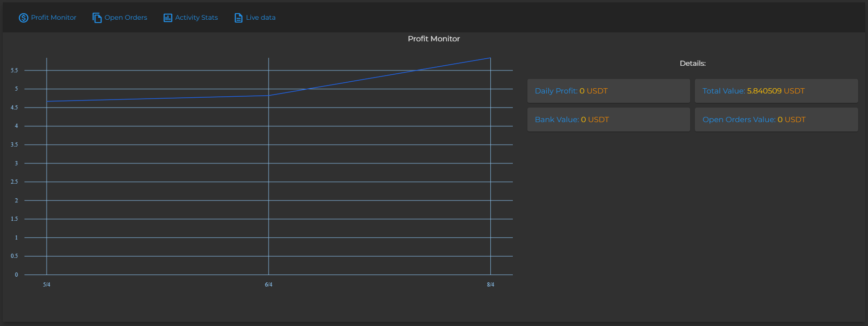Click the 5/4 x-axis date label
This screenshot has height=326, width=868.
(x=47, y=285)
